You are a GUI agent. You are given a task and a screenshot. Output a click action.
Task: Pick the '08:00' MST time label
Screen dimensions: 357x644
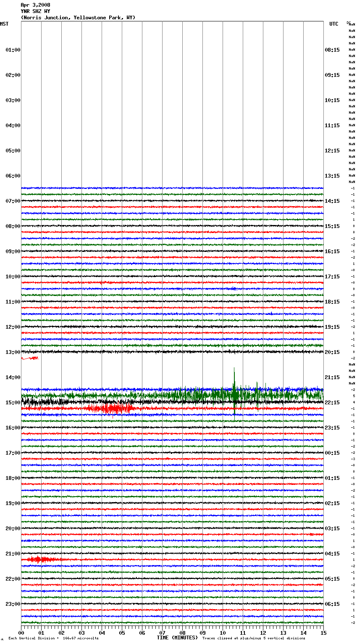[x=13, y=226]
